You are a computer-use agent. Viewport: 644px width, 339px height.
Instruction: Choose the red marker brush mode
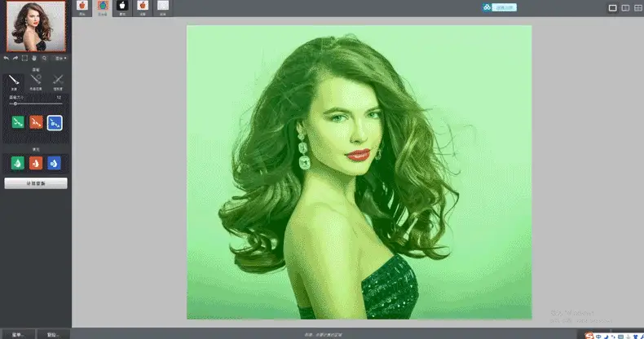coord(36,122)
